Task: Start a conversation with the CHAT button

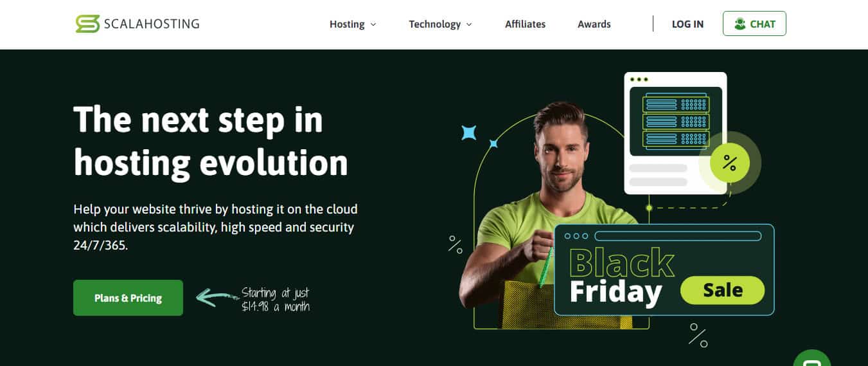Action: coord(754,24)
